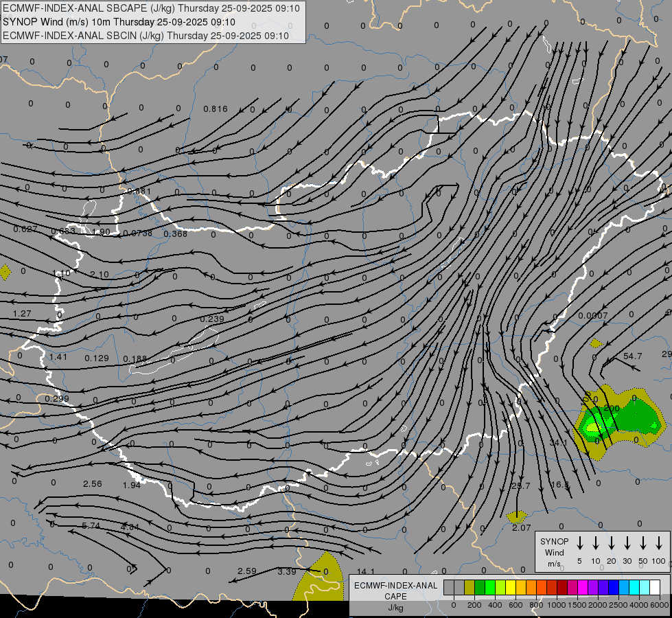Click the 1.41 value on the map
Screen dimensions: 672x618
(58, 357)
